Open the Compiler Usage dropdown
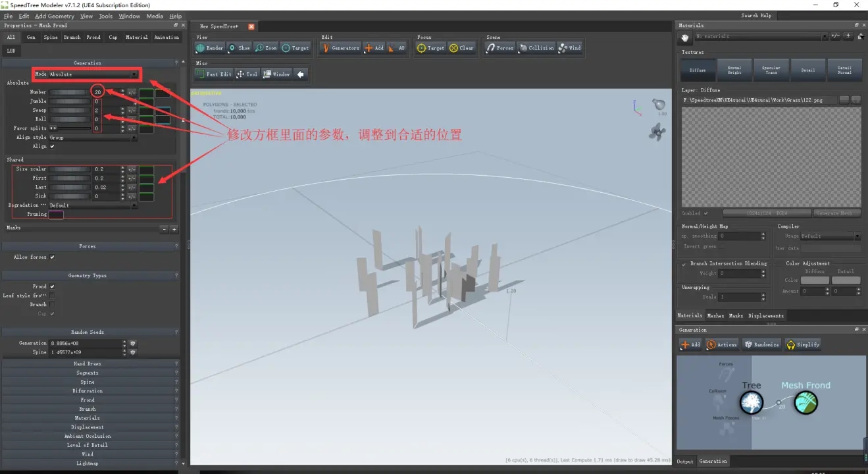868x474 pixels. tap(830, 236)
